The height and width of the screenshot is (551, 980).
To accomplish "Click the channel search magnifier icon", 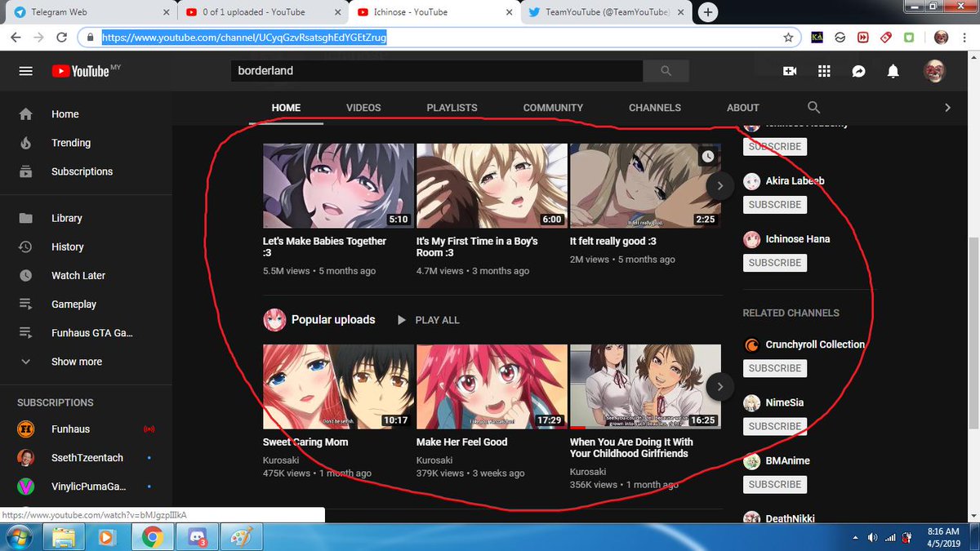I will (813, 108).
